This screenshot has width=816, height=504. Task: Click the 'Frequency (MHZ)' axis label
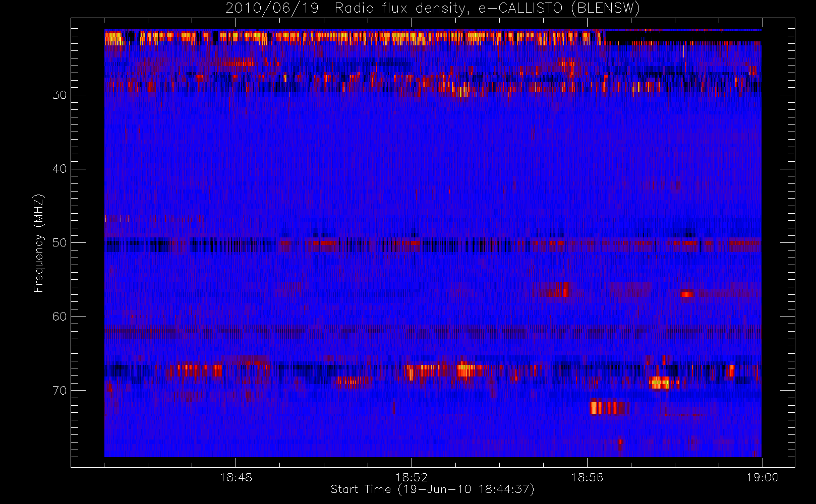[39, 243]
